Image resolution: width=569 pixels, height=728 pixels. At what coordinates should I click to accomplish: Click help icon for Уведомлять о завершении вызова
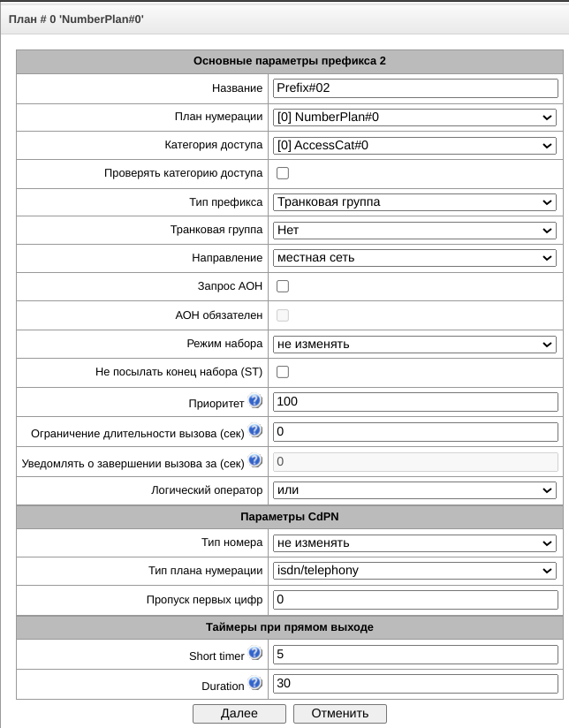pyautogui.click(x=255, y=460)
